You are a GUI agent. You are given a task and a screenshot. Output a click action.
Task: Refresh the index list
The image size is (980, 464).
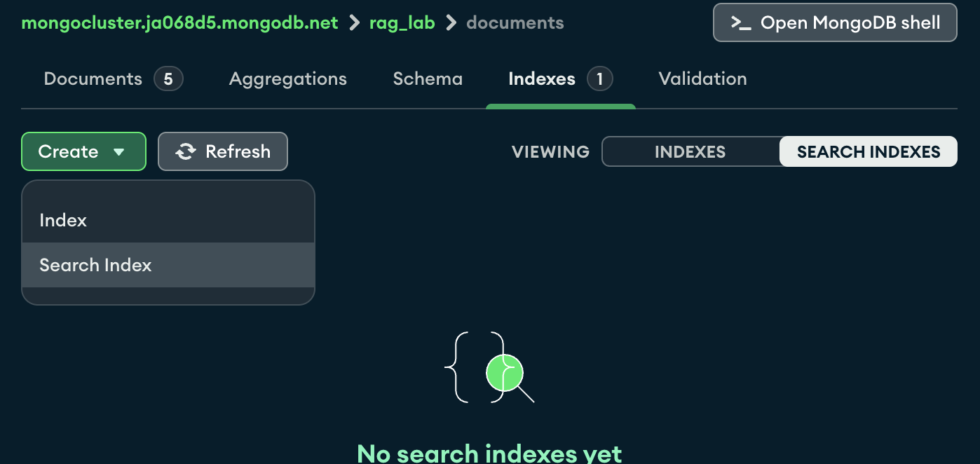click(x=223, y=151)
